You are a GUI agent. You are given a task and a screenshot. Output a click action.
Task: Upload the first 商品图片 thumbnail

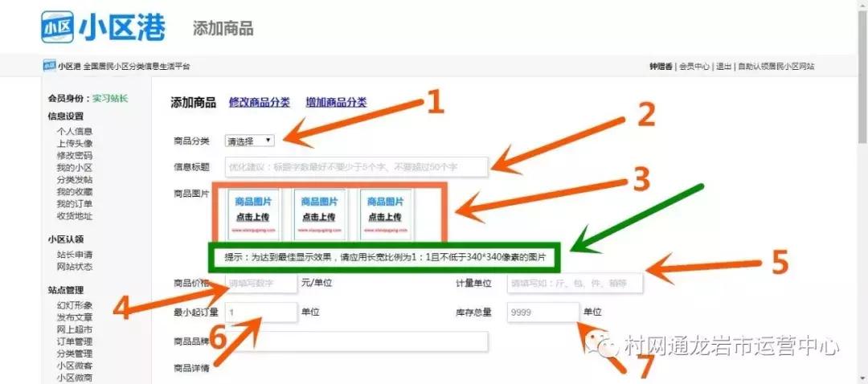[x=254, y=214]
